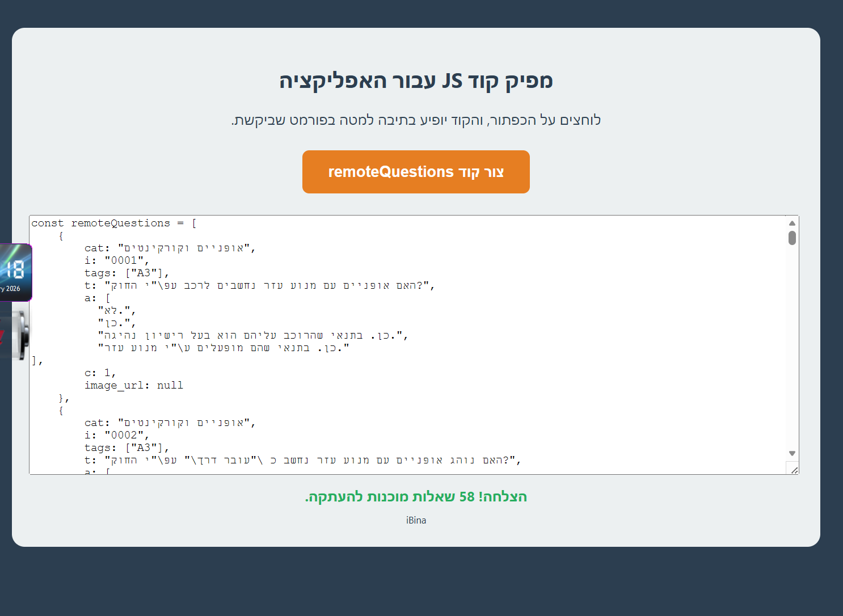843x616 pixels.
Task: Click the i: "0001" code line
Action: 116,261
